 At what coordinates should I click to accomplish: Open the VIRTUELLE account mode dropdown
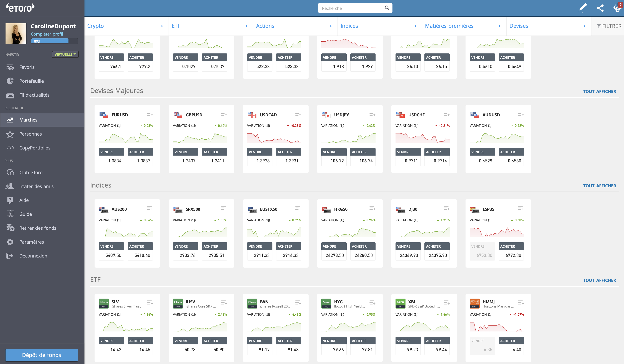pyautogui.click(x=65, y=54)
